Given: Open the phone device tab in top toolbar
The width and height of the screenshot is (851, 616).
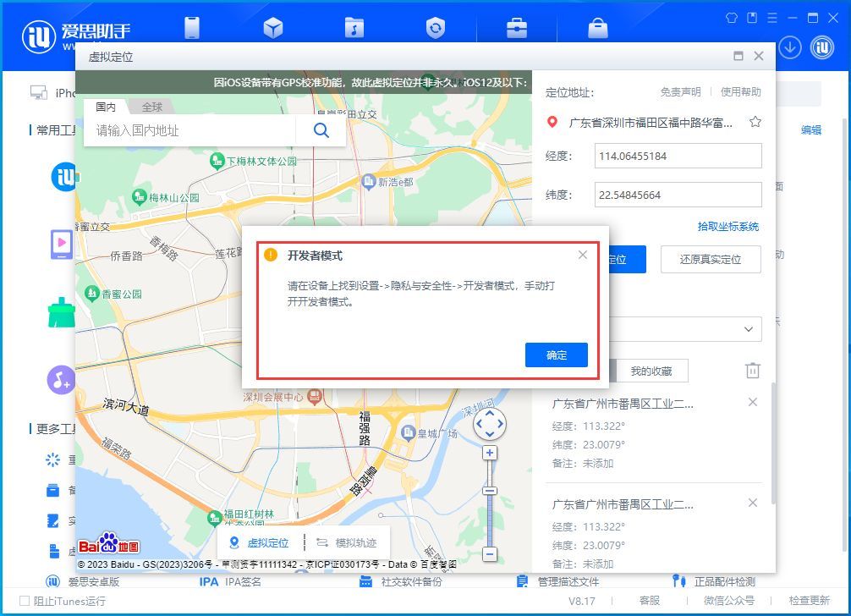Looking at the screenshot, I should click(192, 27).
